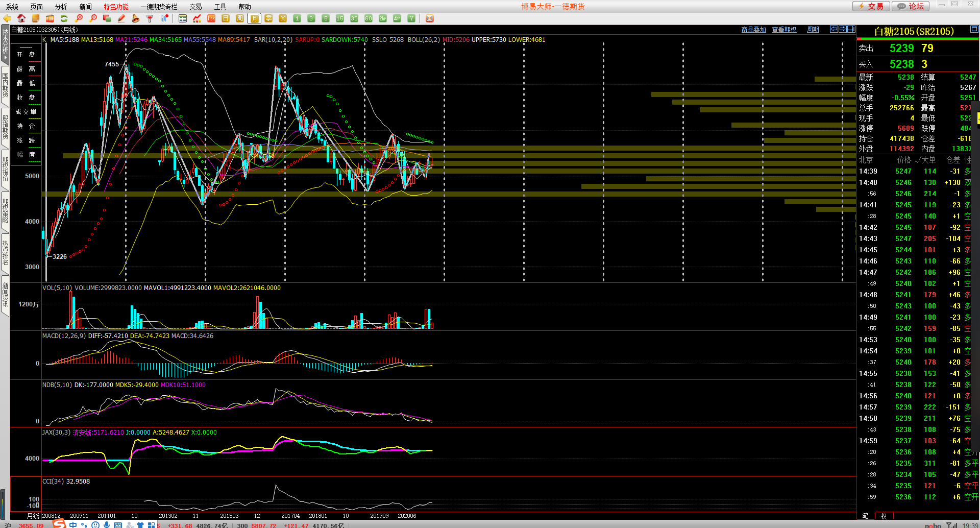980x528 pixels.
Task: Sort tick list by 大单 column header
Action: tap(928, 160)
